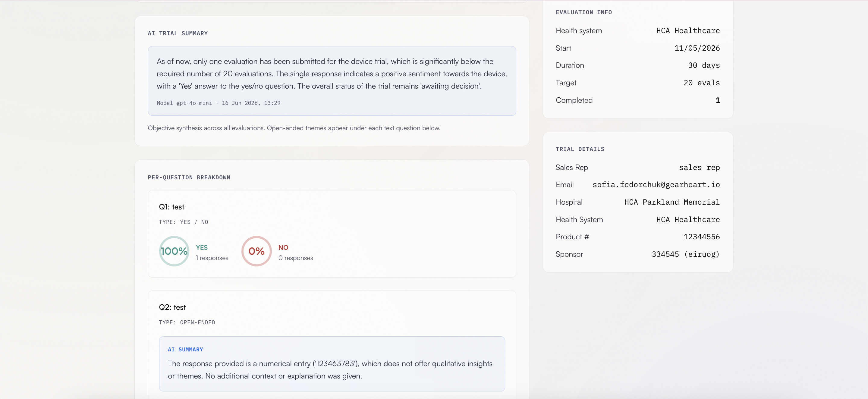The image size is (868, 399).
Task: Click the 'TYPE: OPEN-ENDED' label
Action: coord(187,322)
